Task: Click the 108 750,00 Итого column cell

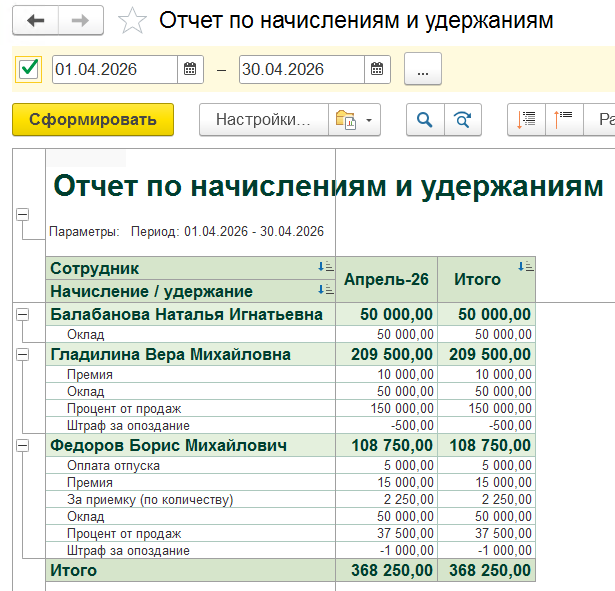Action: (x=486, y=446)
